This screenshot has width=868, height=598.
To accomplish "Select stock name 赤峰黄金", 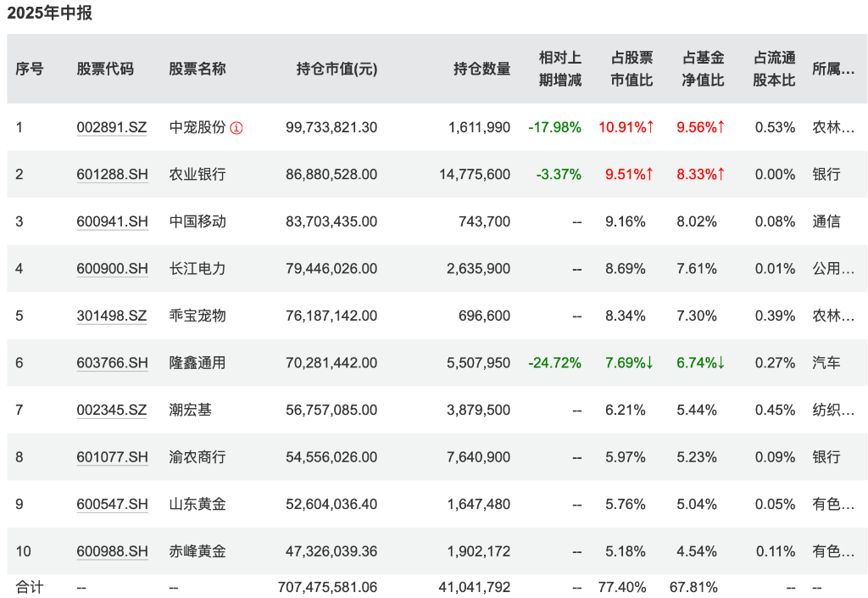I will coord(198,551).
